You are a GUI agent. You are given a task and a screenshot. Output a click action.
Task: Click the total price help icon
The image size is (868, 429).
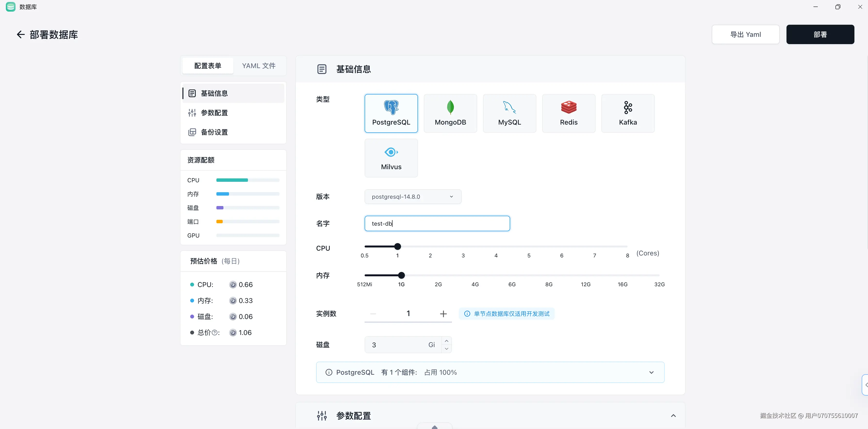pos(214,333)
